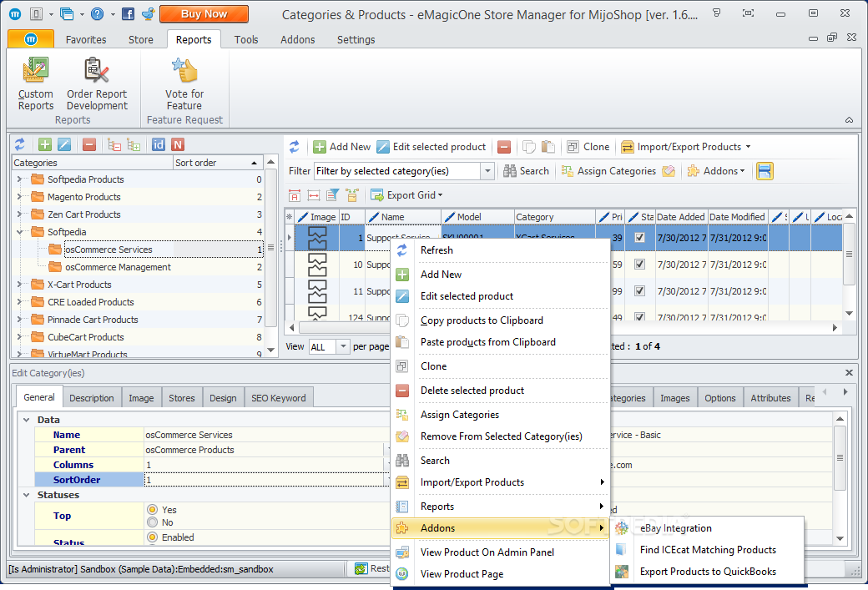
Task: Click SortOrder value field
Action: tap(264, 480)
